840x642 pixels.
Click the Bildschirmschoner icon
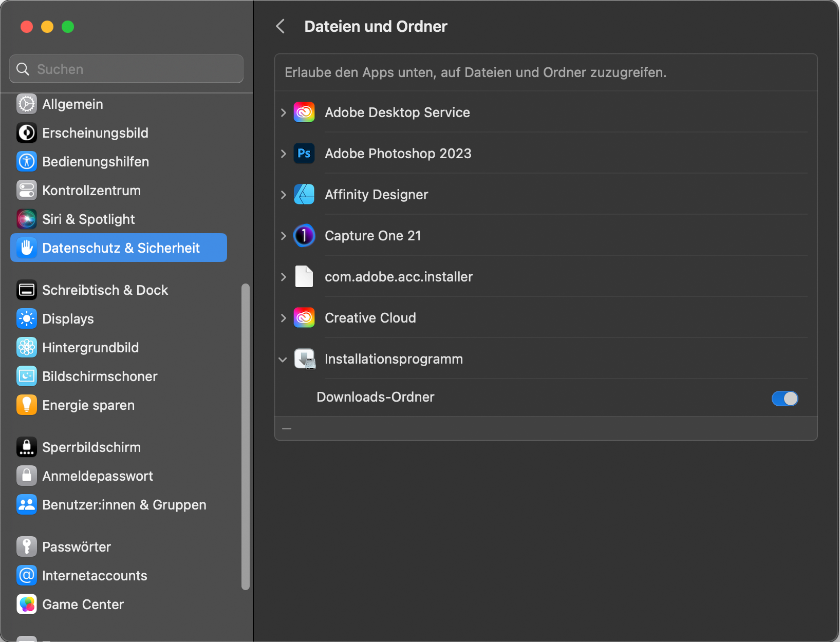pos(27,376)
